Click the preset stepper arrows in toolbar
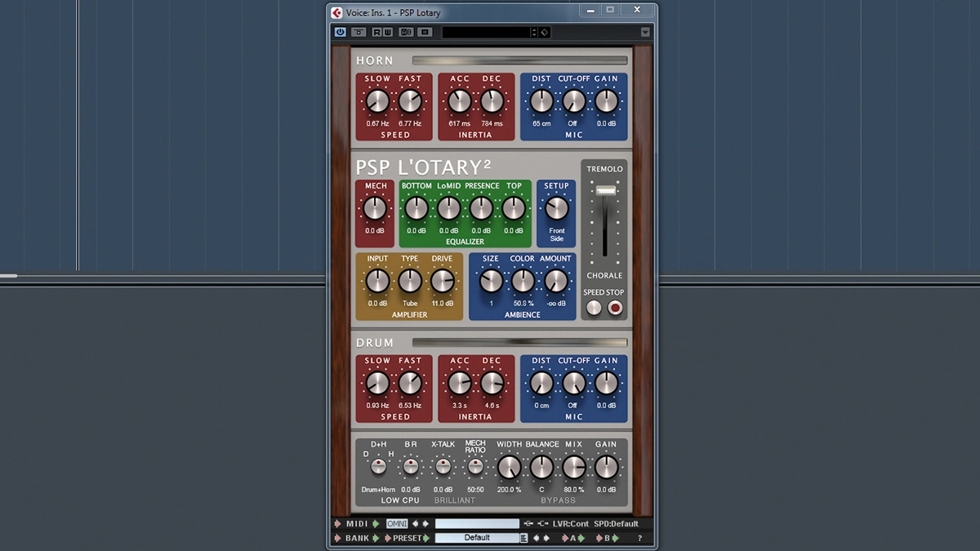980x551 pixels. pyautogui.click(x=534, y=32)
